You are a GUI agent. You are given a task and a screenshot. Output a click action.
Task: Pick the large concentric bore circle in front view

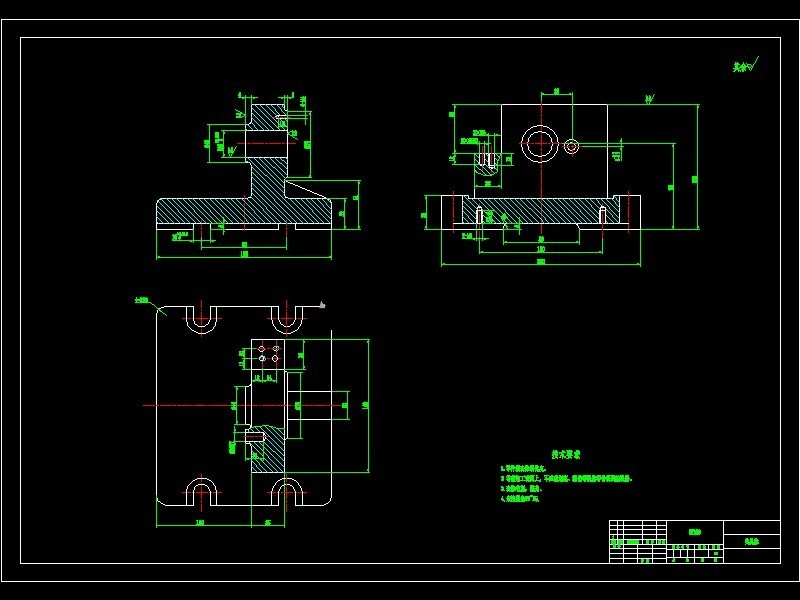pyautogui.click(x=540, y=143)
